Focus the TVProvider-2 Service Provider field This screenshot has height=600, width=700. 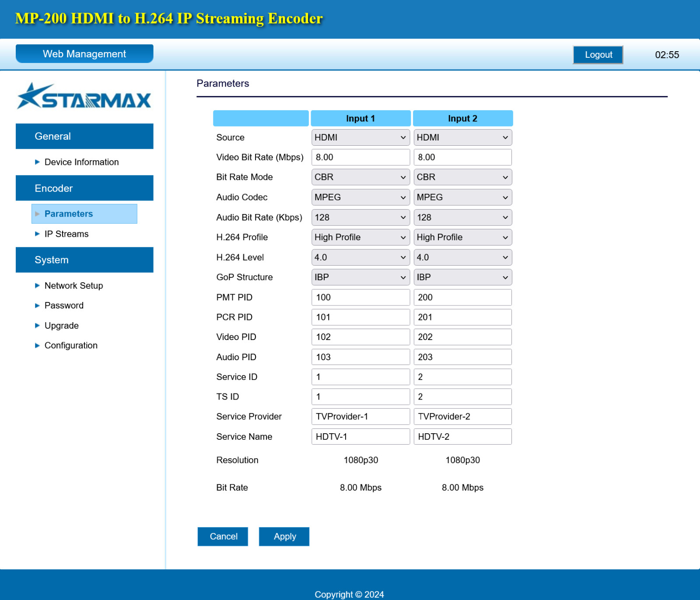(x=462, y=417)
